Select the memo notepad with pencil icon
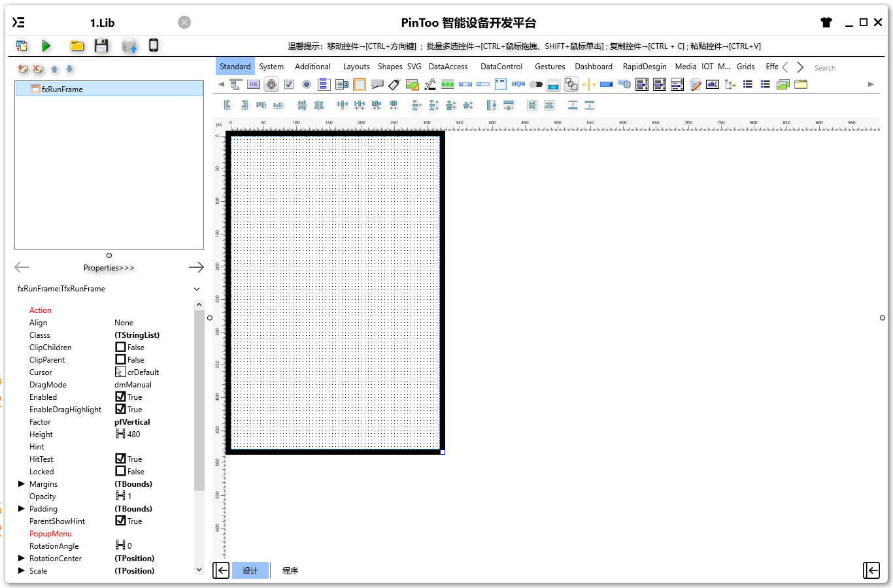This screenshot has height=588, width=893. point(696,84)
